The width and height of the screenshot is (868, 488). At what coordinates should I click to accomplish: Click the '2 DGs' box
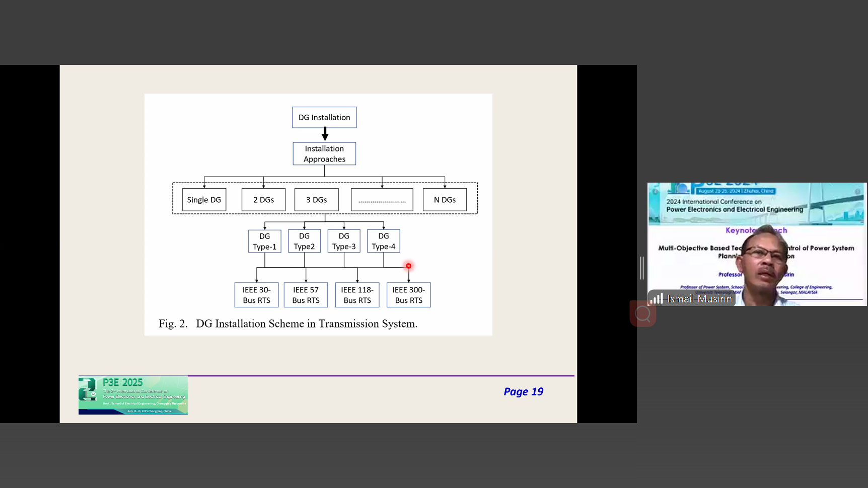(x=263, y=200)
